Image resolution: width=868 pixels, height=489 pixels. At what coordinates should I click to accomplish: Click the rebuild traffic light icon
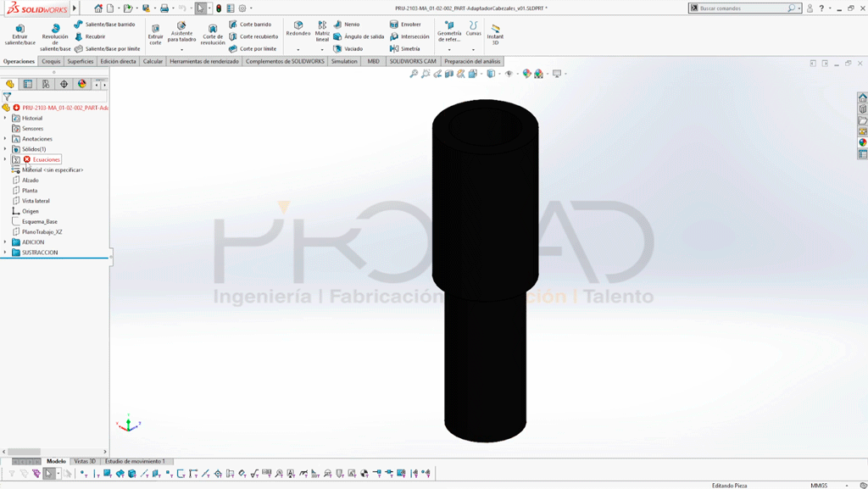(x=219, y=8)
